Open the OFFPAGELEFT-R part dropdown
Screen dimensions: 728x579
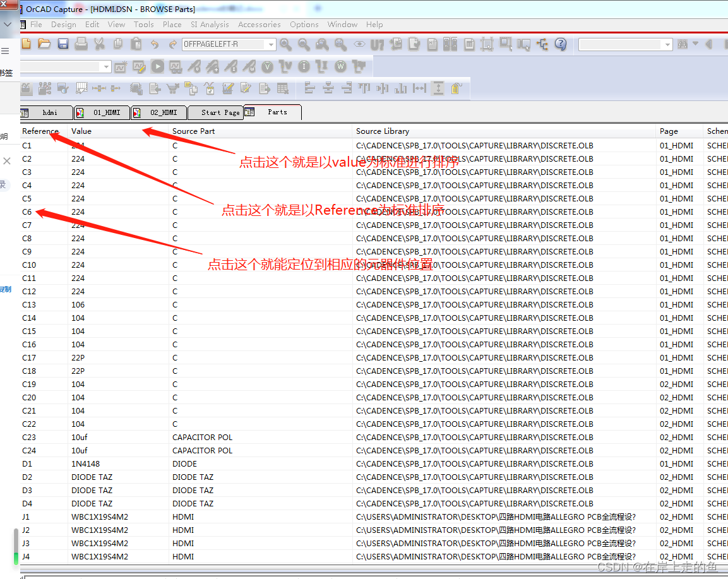click(272, 45)
